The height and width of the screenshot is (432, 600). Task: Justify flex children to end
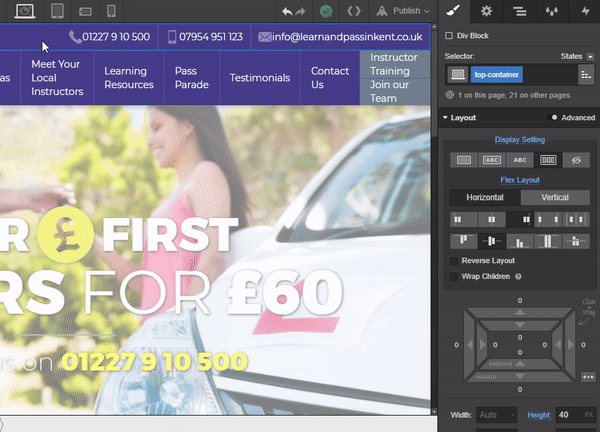520,220
